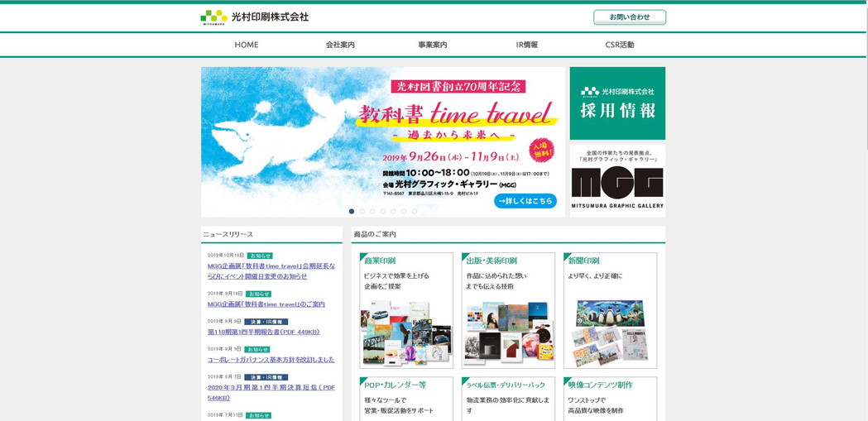Image resolution: width=868 pixels, height=421 pixels.
Task: Click the Mitsumura logo in the header
Action: pos(255,17)
